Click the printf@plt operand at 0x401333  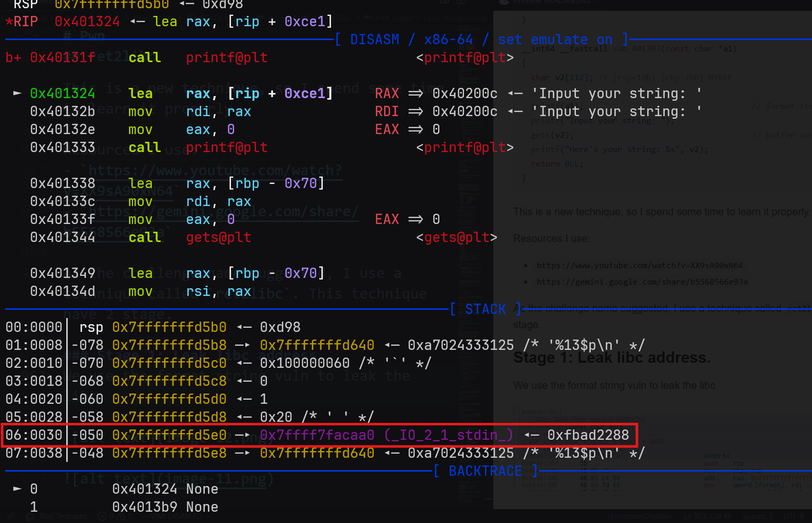(226, 147)
